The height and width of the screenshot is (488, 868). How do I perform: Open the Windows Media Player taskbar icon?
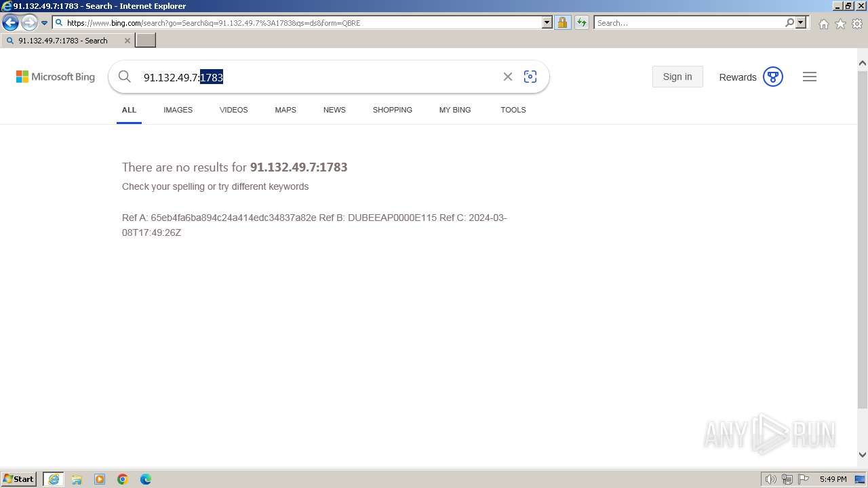pyautogui.click(x=100, y=479)
